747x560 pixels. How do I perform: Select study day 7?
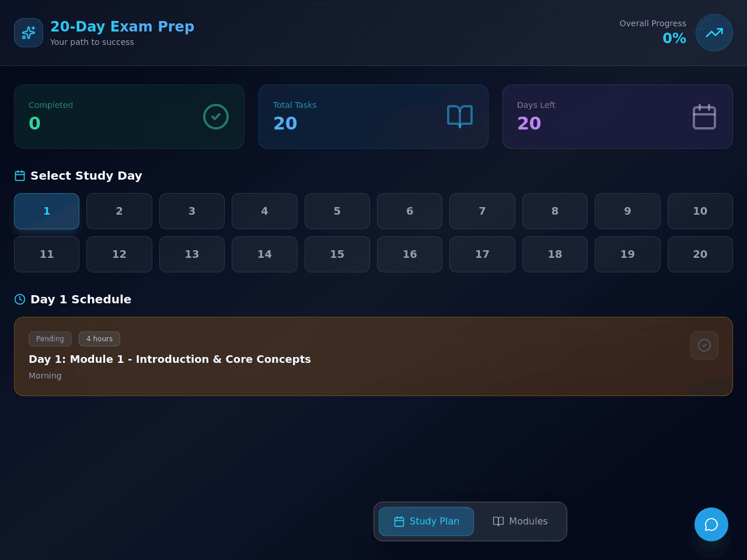pyautogui.click(x=482, y=211)
